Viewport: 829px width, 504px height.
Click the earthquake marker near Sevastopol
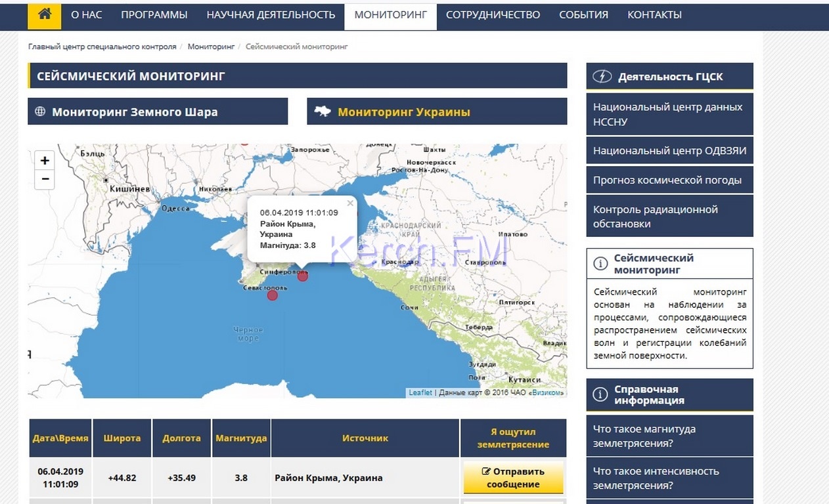point(273,295)
